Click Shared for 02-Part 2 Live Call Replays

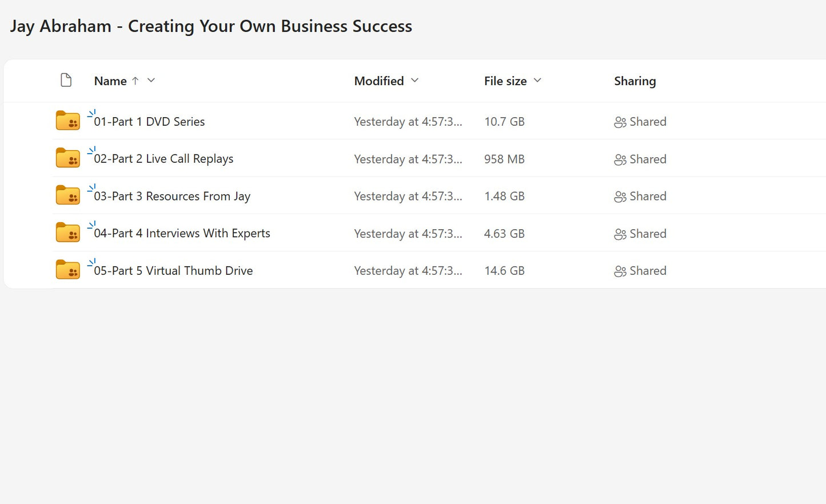648,159
